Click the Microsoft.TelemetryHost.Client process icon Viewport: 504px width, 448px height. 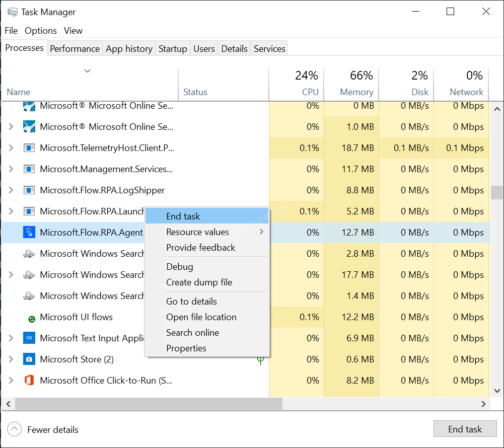coord(29,148)
